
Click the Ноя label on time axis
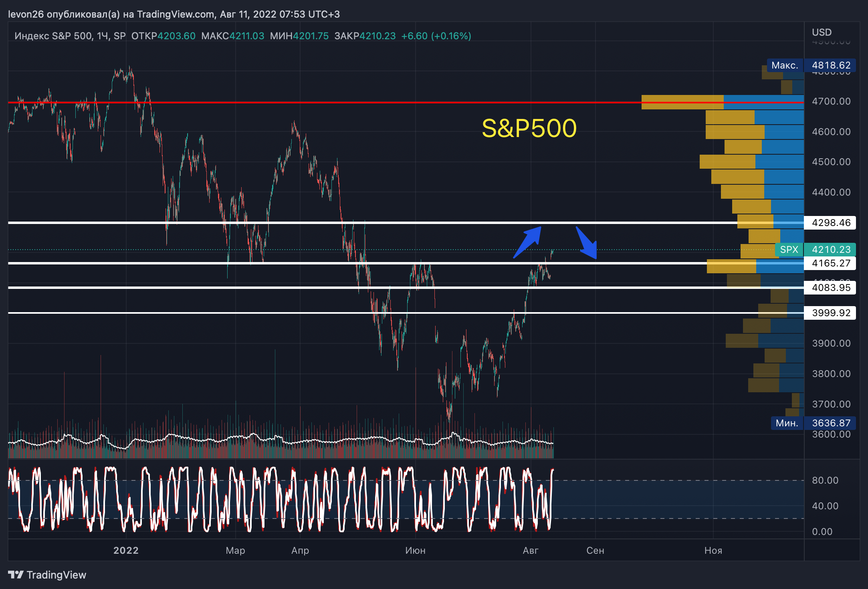[713, 551]
